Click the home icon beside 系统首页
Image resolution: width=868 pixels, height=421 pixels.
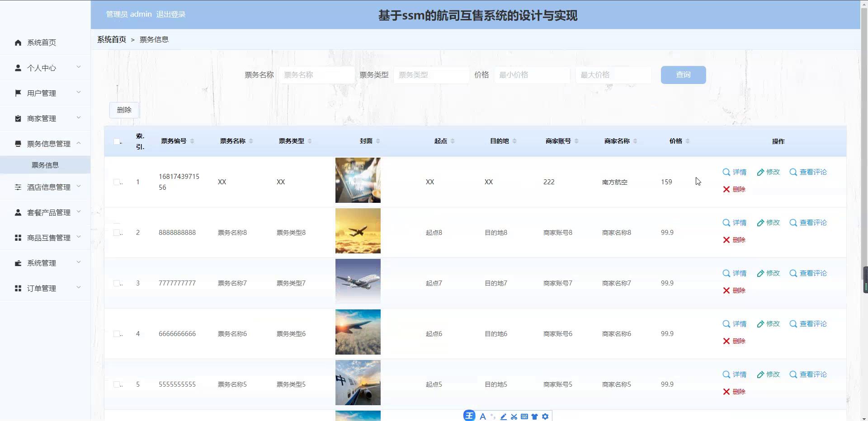pos(18,42)
